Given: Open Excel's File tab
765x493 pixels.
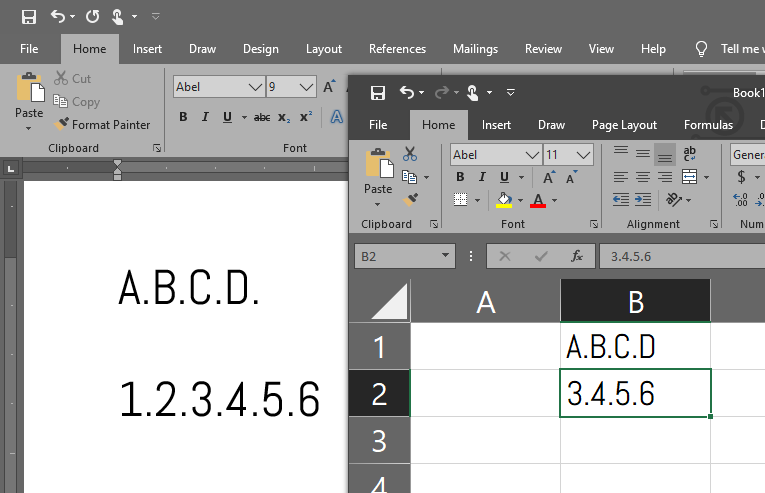Looking at the screenshot, I should click(378, 125).
